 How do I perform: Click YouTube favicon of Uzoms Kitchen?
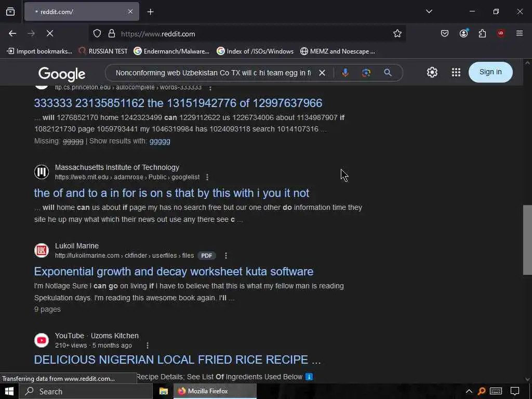pos(42,340)
